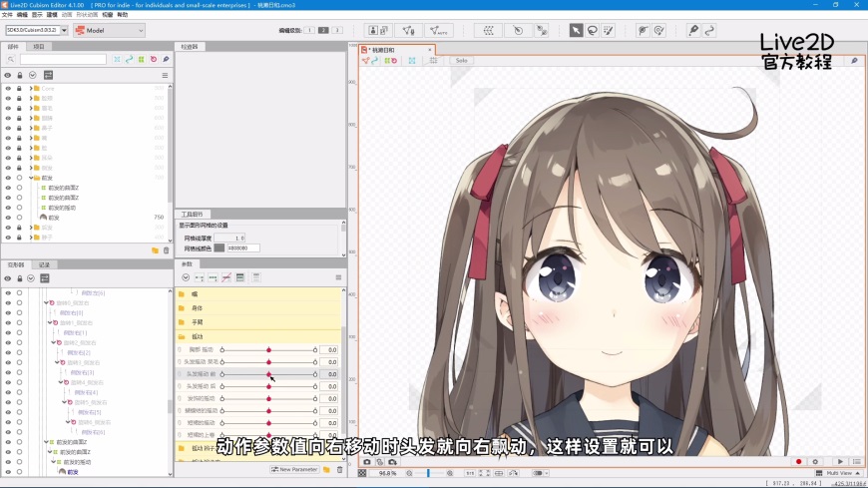Viewport: 868px width, 488px height.
Task: Click the highlighted third slider's red key point
Action: pyautogui.click(x=268, y=374)
